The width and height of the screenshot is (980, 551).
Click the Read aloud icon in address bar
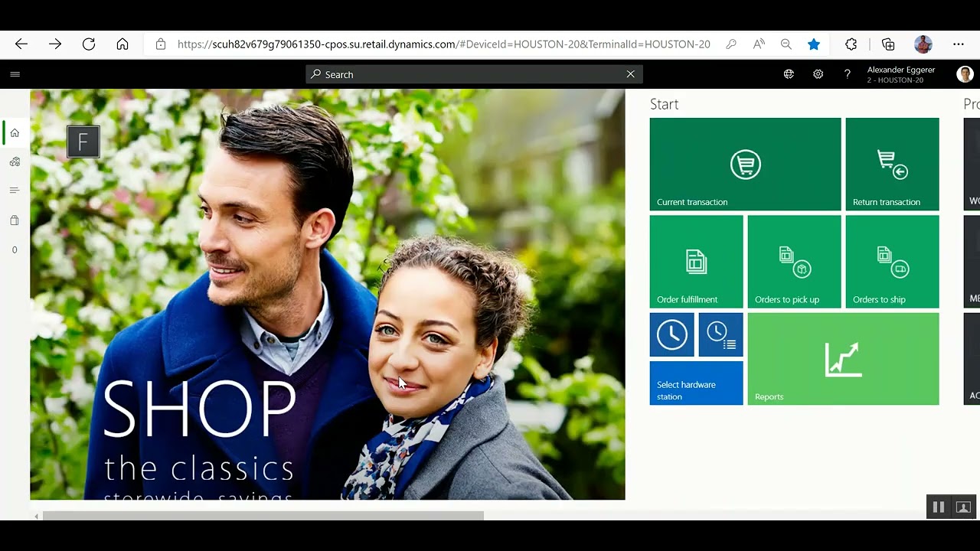point(759,44)
